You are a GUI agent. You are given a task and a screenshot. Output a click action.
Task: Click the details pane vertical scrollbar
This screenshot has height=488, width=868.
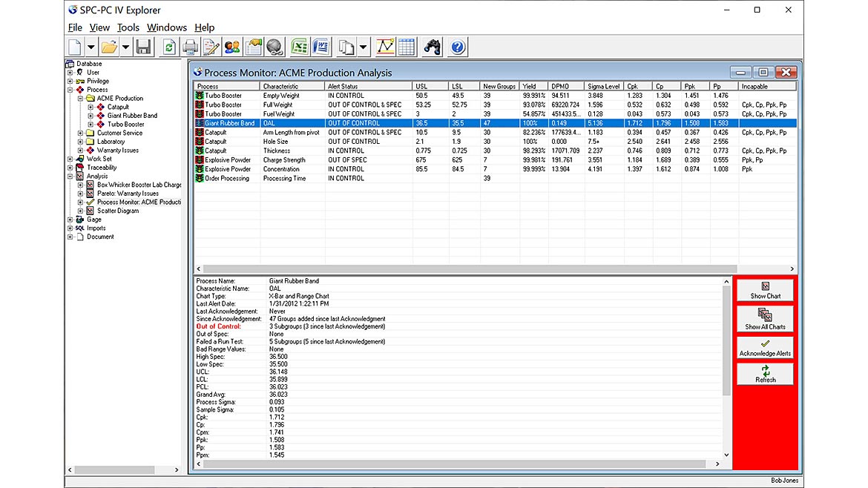click(726, 340)
